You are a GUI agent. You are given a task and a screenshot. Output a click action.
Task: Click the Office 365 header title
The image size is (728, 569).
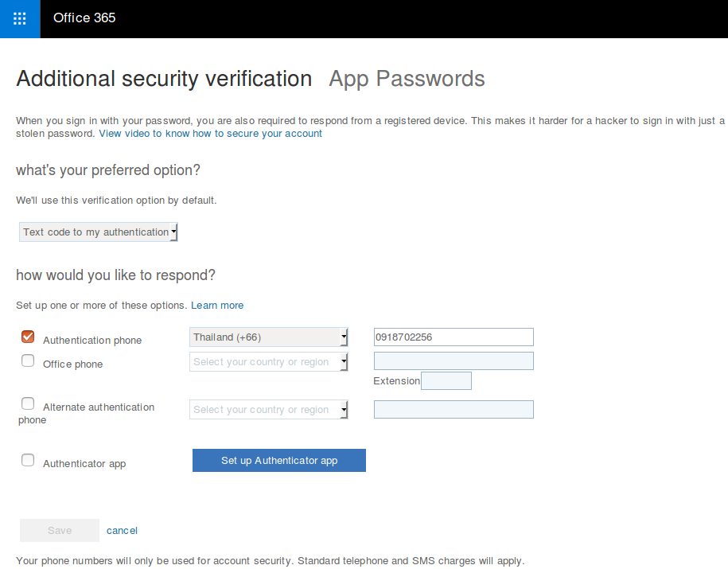click(84, 18)
